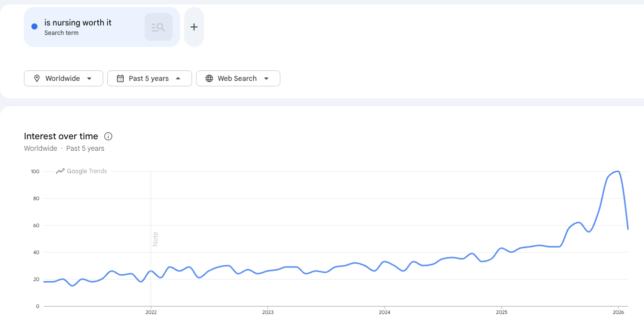
Task: Click the 100 label on the y-axis
Action: [35, 171]
